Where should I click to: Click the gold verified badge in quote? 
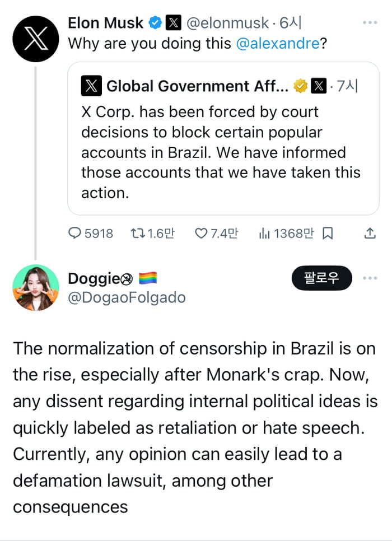coord(301,86)
